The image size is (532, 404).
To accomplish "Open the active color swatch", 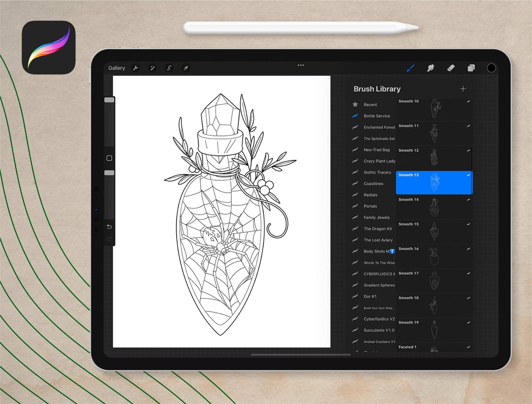I will click(x=491, y=68).
